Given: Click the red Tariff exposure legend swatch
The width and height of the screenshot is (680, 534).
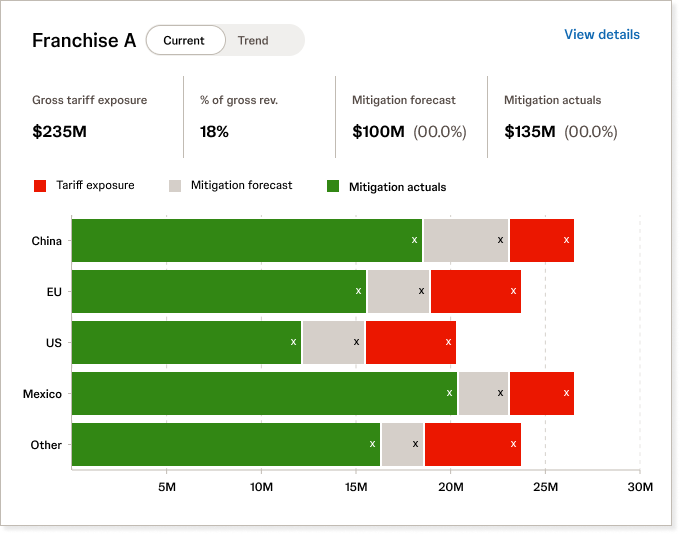Looking at the screenshot, I should coord(40,186).
